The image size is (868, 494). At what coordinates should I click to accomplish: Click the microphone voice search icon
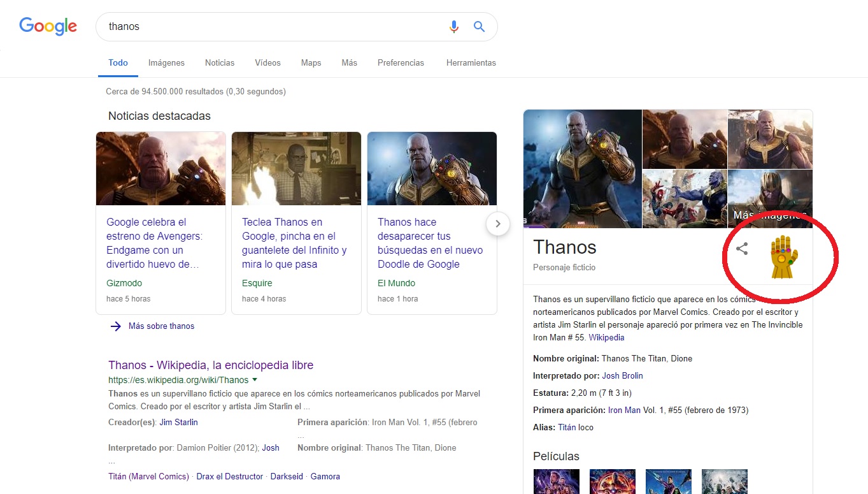453,27
